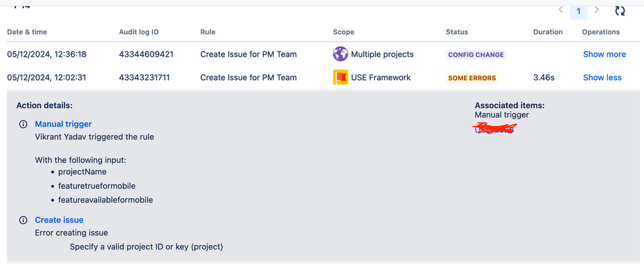Image resolution: width=644 pixels, height=267 pixels.
Task: Click the Duration column header
Action: point(548,32)
